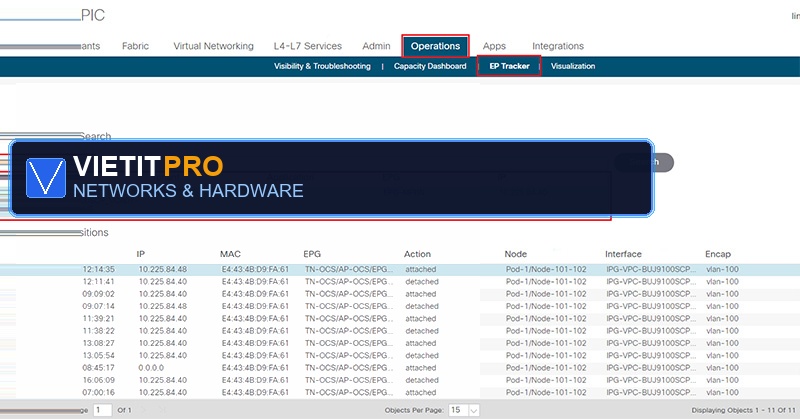
Task: Sort by the Interface column header
Action: 623,254
